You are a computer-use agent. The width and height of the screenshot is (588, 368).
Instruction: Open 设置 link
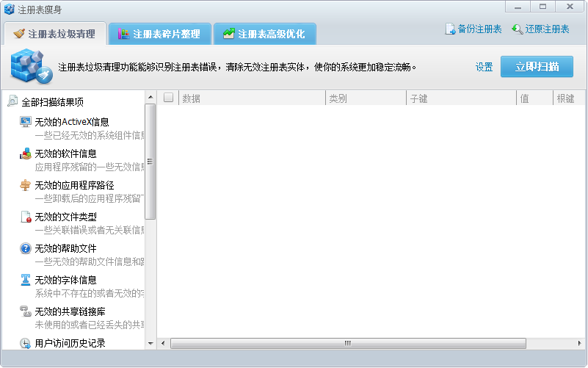pyautogui.click(x=484, y=67)
